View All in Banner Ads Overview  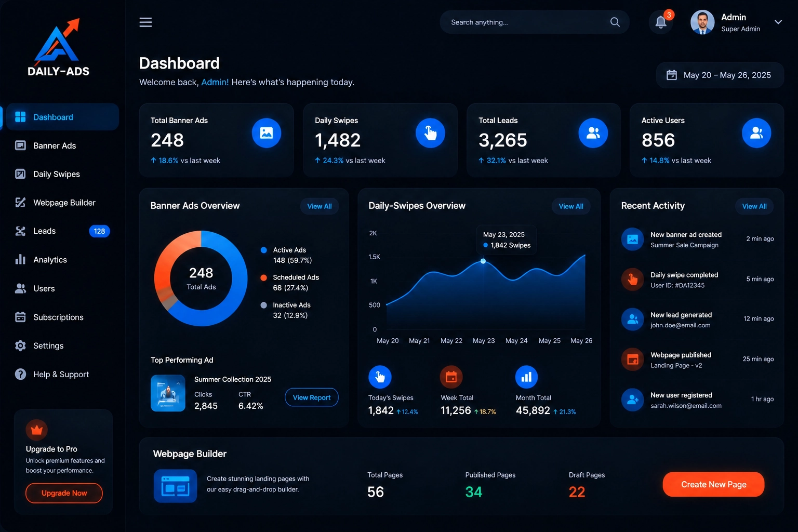[x=320, y=206]
